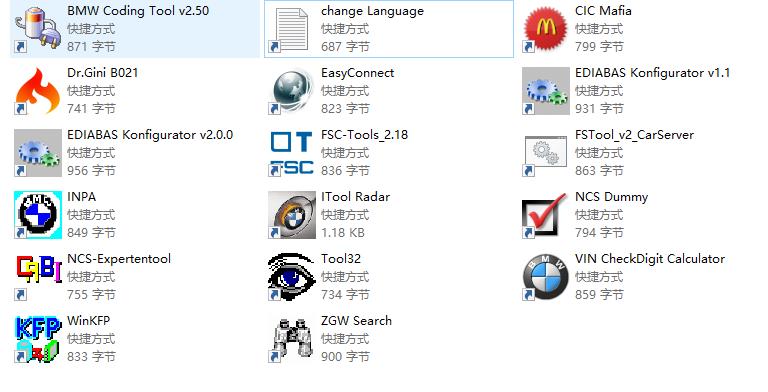The image size is (768, 392).
Task: Click the "ZGW Search" name text
Action: coord(357,320)
